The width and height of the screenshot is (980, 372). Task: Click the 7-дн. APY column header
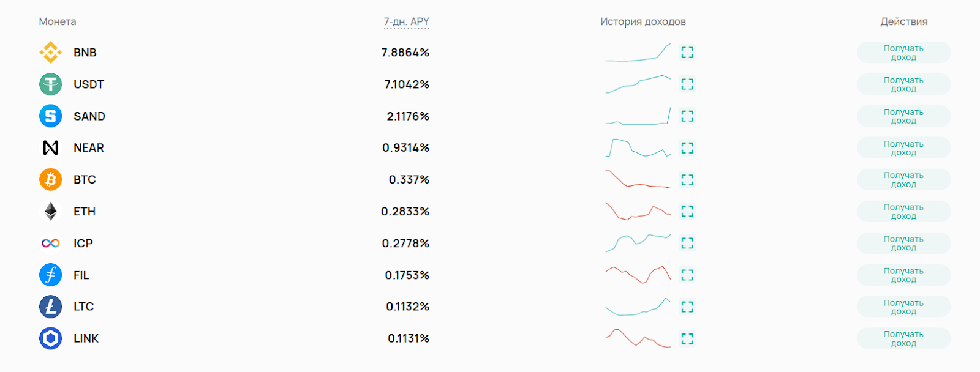[x=406, y=22]
